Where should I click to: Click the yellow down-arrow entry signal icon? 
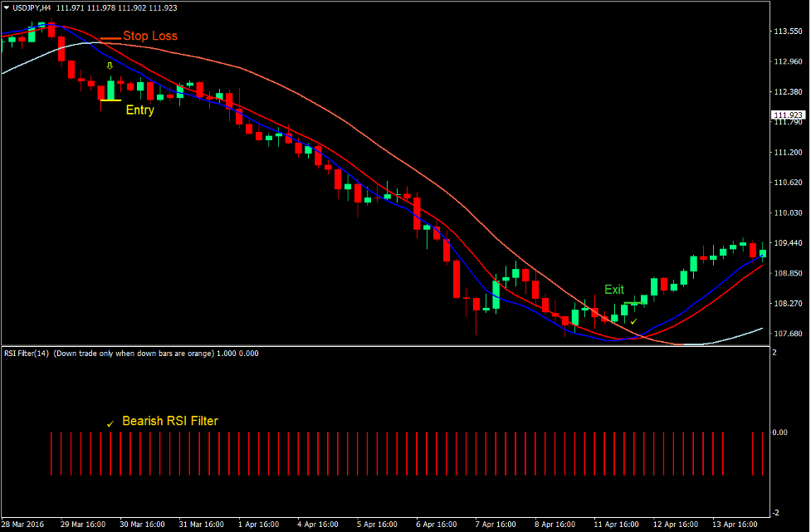(x=109, y=64)
